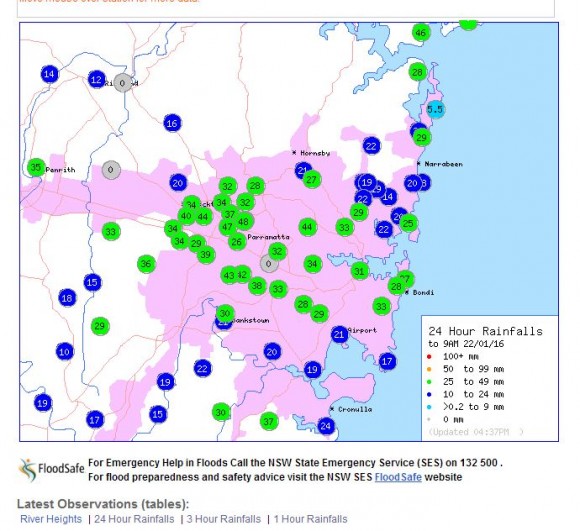Click the green 36 mm station marker
Viewport: 580px width, 531px height.
(146, 264)
